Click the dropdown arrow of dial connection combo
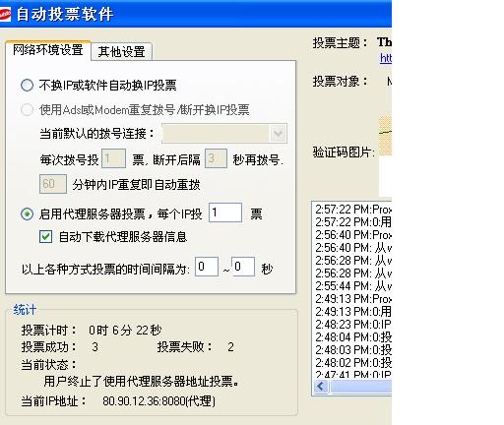 279,134
